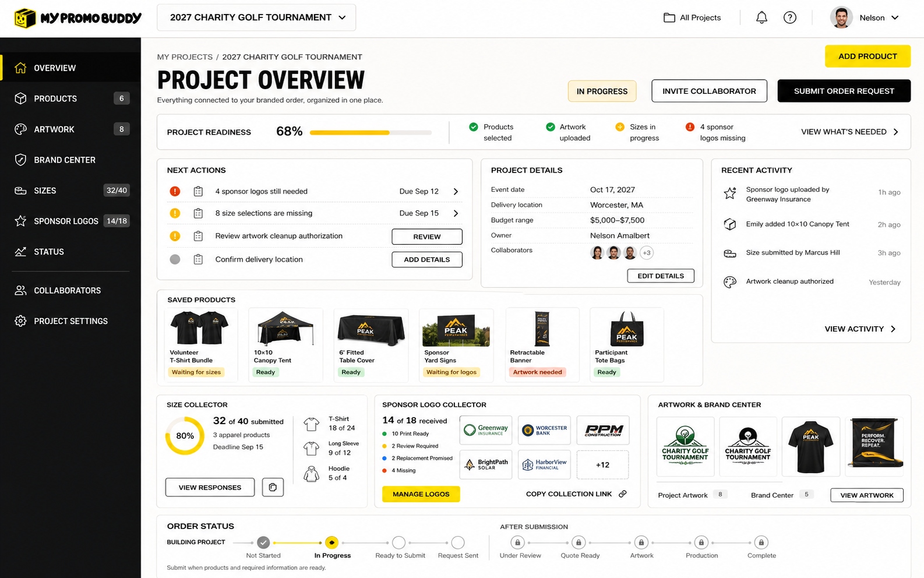Open Status in the sidebar
Viewport: 924px width, 578px height.
coord(70,252)
